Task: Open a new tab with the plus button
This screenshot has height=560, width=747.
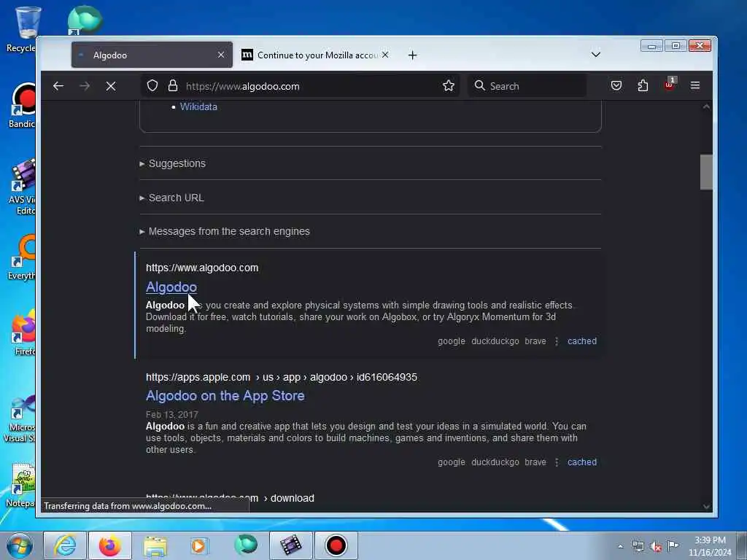Action: [413, 55]
